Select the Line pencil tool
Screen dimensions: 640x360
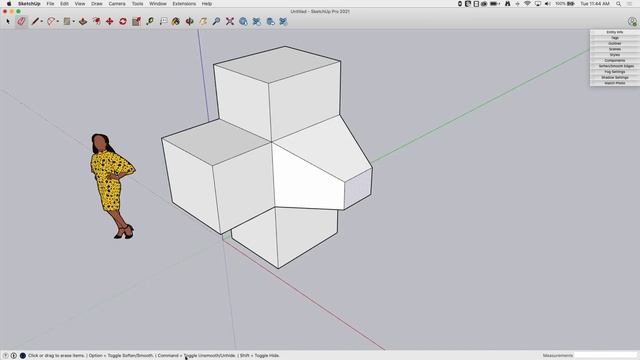pos(35,21)
